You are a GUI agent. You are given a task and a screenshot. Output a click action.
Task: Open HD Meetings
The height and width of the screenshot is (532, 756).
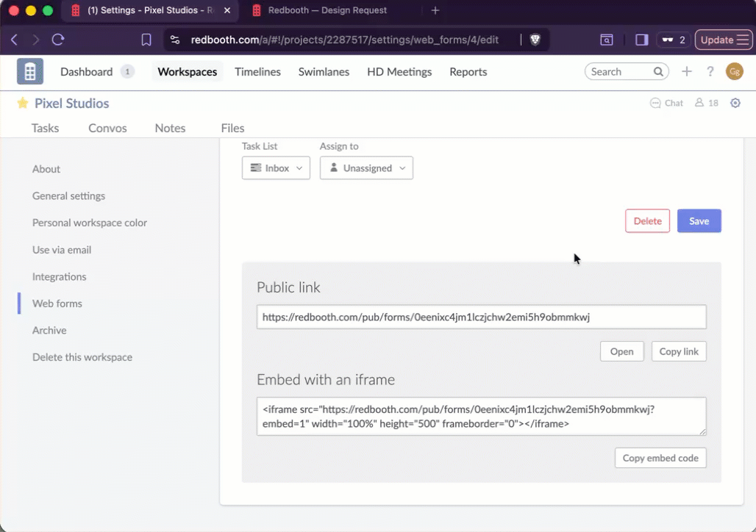(399, 72)
